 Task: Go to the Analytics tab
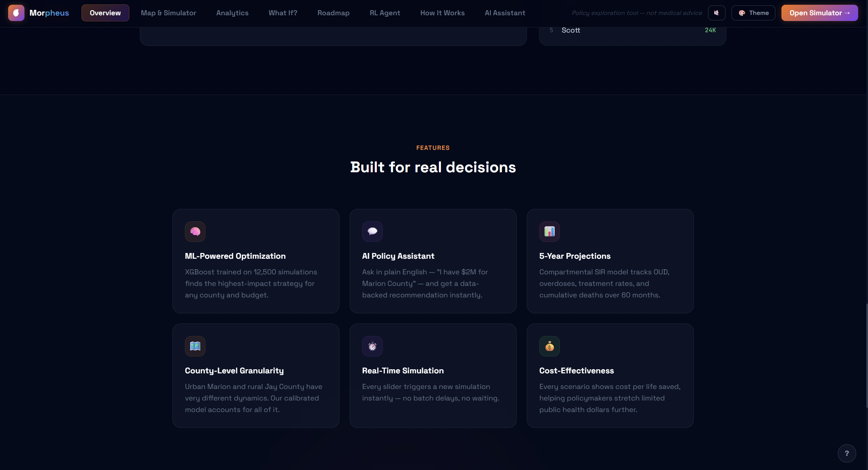(232, 13)
